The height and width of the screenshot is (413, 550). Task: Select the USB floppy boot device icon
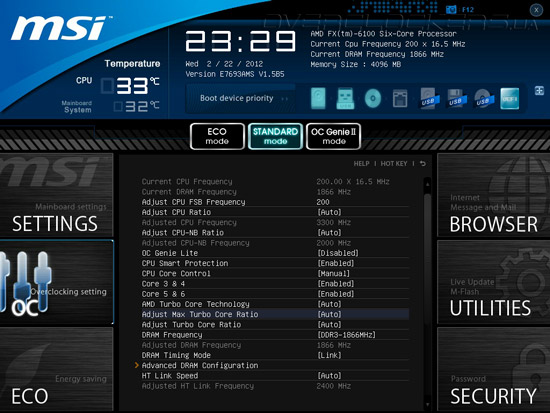(x=456, y=98)
